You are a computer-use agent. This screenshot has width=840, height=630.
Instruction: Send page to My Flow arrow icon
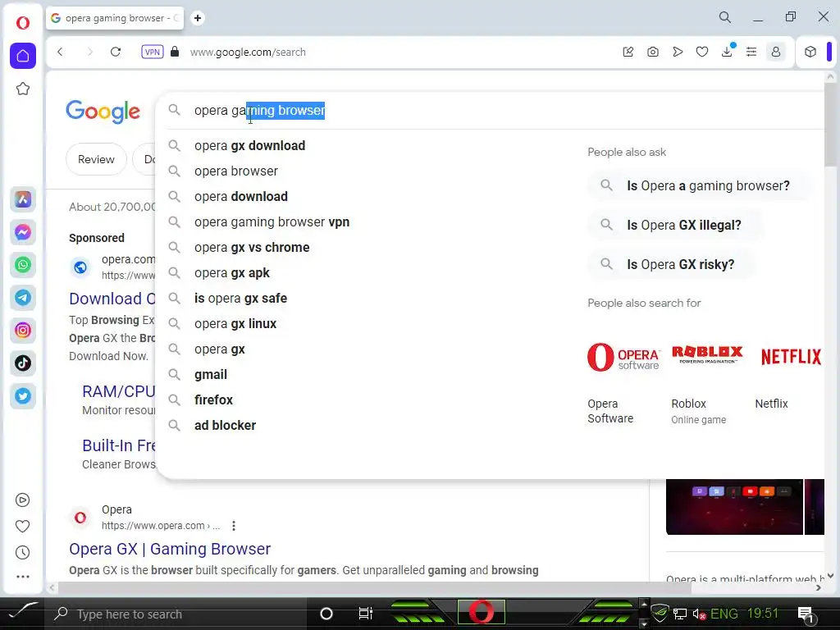click(678, 52)
